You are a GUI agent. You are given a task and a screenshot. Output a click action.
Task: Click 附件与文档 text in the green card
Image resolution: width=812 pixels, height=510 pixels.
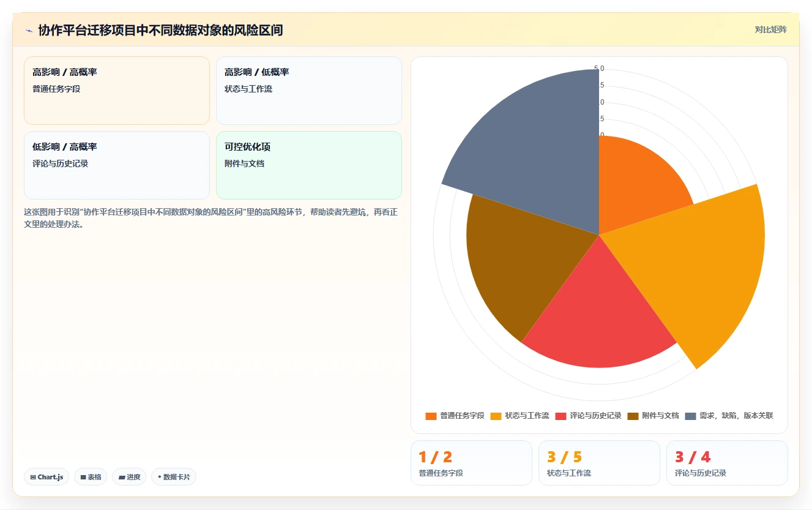point(244,163)
